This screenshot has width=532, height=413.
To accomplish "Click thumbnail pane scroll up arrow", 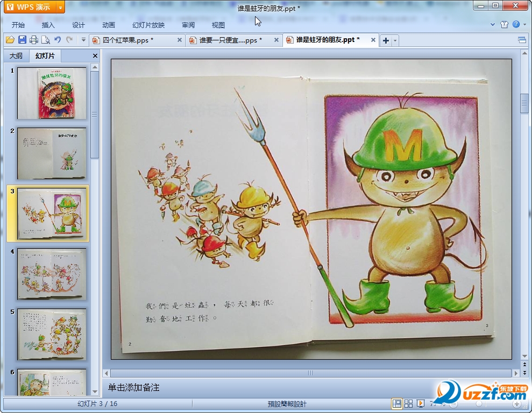I will point(95,67).
